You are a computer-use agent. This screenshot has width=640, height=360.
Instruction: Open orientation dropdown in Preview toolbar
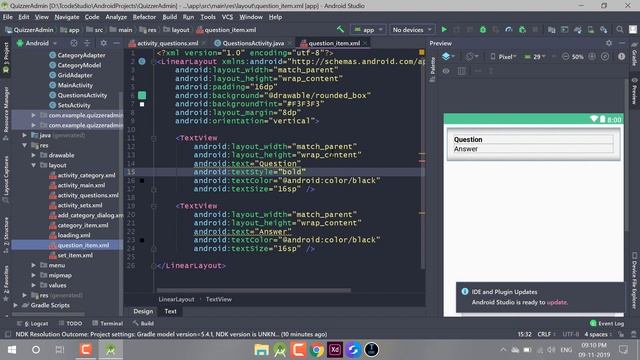[x=472, y=57]
